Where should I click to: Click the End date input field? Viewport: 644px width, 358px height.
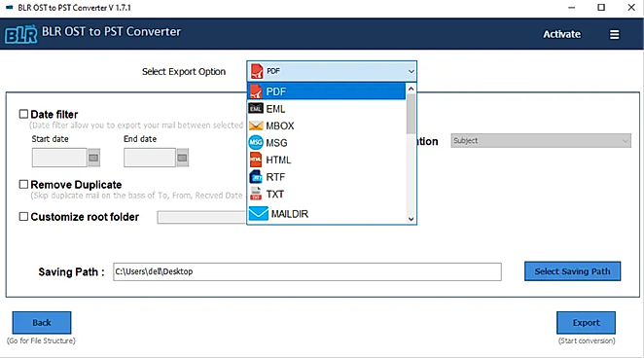(x=150, y=158)
